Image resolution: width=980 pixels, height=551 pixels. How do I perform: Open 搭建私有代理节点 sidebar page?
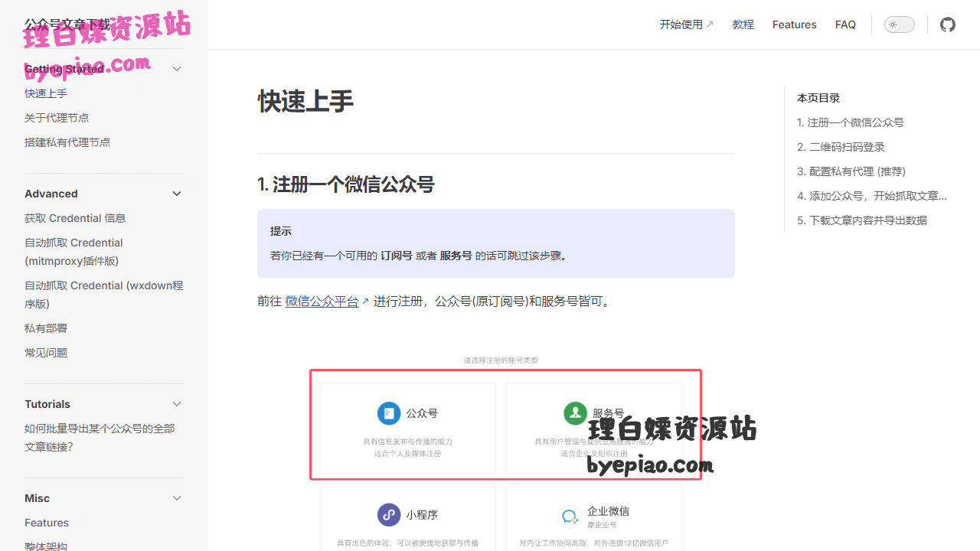pyautogui.click(x=67, y=142)
